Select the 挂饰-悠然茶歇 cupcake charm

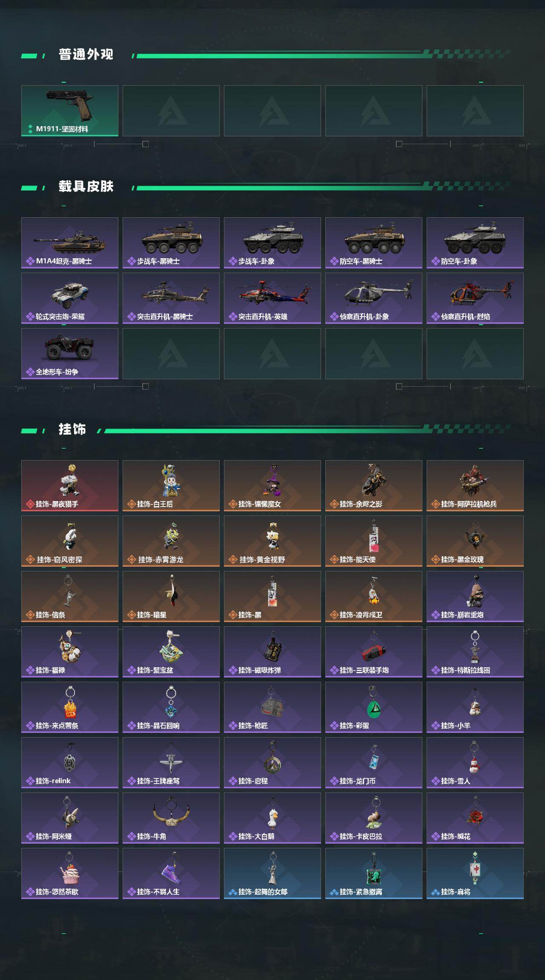point(70,873)
